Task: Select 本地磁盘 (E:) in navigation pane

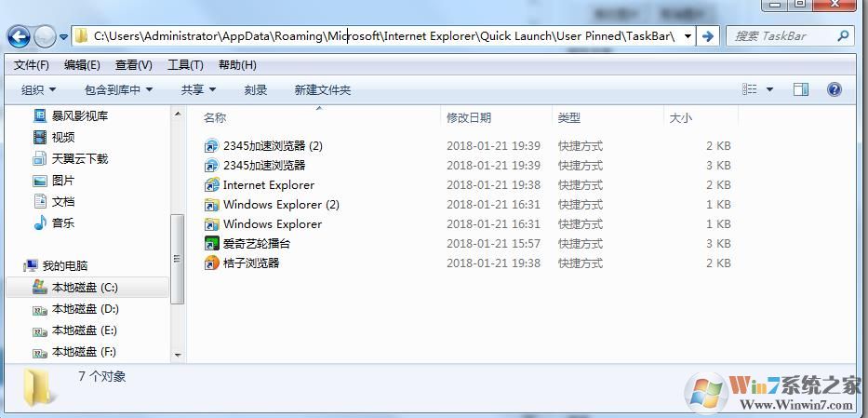Action: pyautogui.click(x=84, y=330)
